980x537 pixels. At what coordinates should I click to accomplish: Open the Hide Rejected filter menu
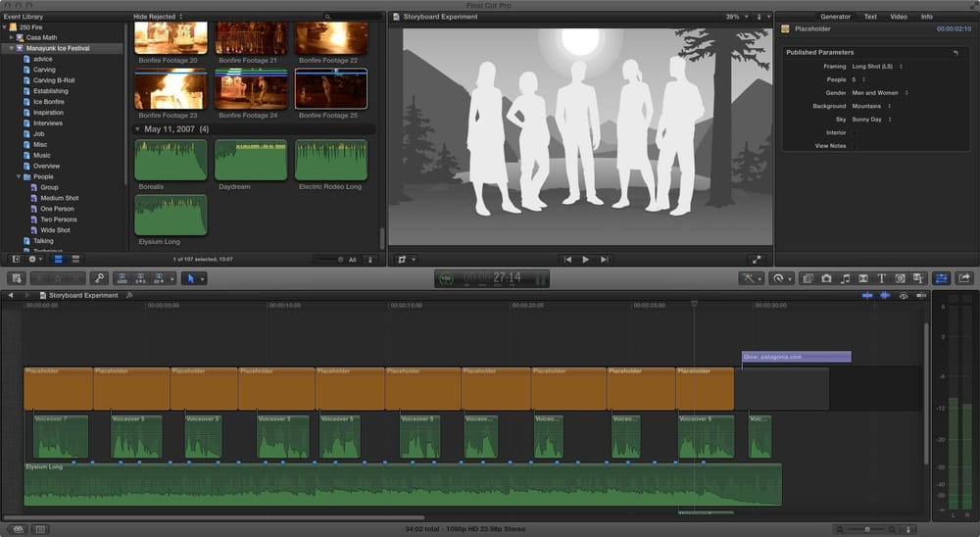point(158,17)
